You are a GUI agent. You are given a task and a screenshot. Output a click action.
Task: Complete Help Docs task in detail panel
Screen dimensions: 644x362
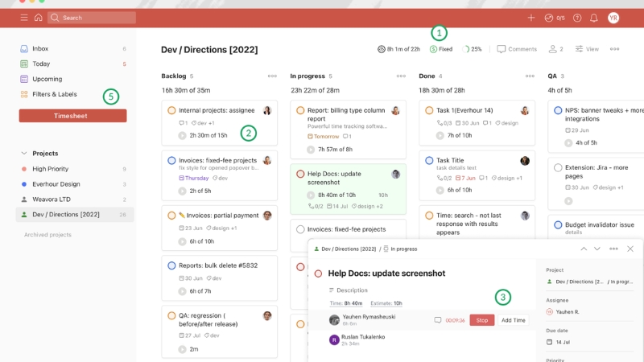coord(318,274)
